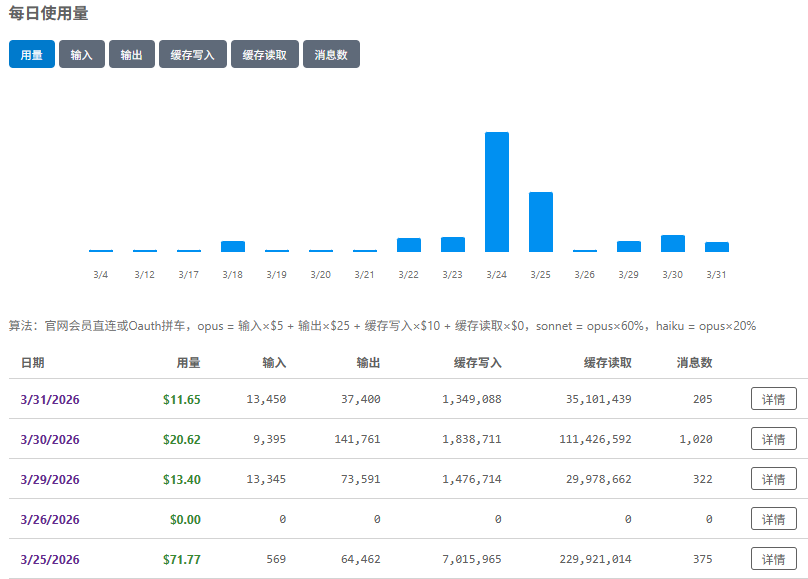
Task: Open 详情 for 3/26/2026 row
Action: tap(774, 519)
